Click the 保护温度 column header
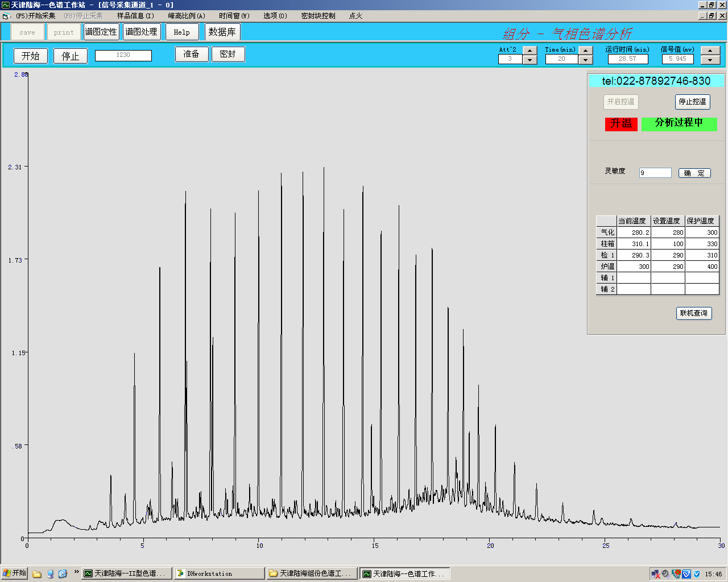This screenshot has width=728, height=582. pyautogui.click(x=702, y=221)
